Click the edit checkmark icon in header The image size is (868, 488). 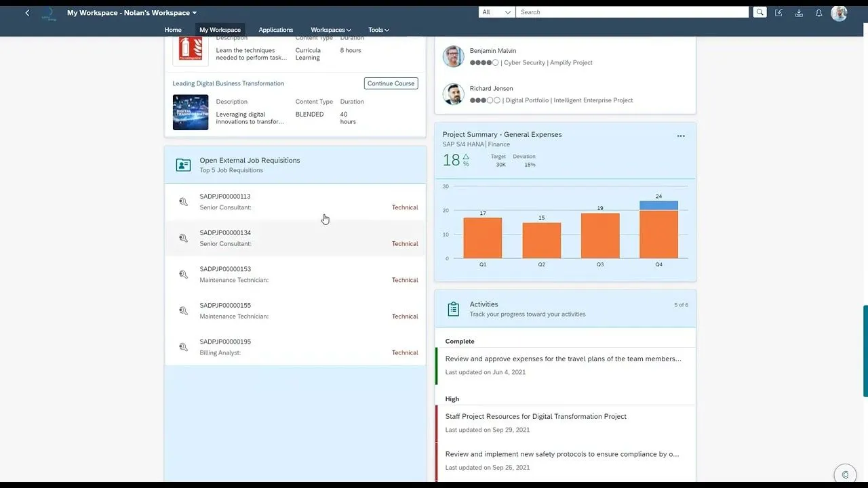[x=778, y=13]
